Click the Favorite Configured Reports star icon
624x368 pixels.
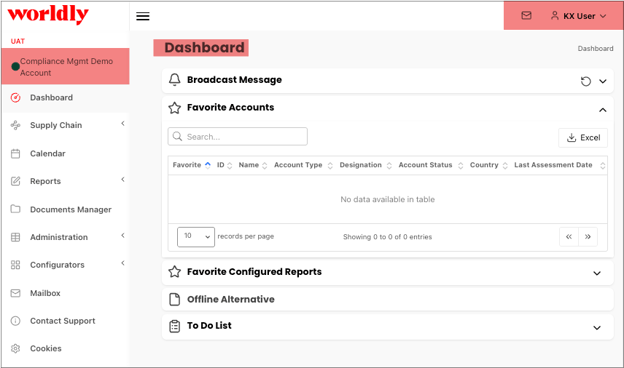pos(174,272)
